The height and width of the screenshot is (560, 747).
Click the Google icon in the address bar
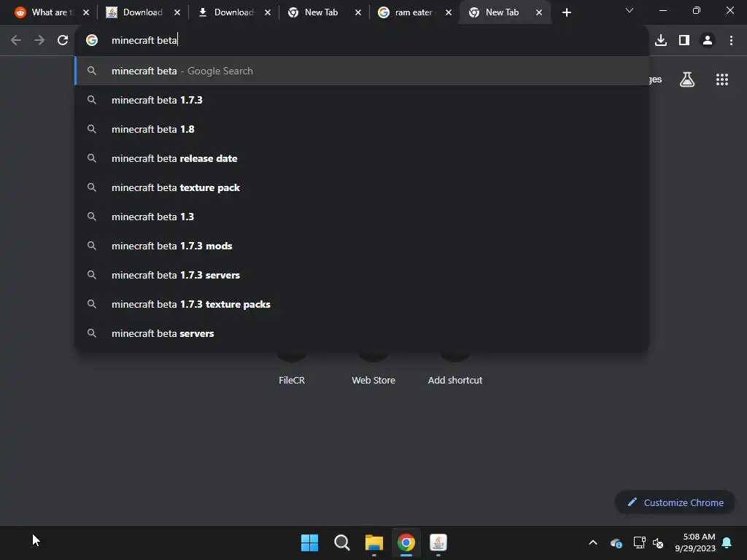click(92, 40)
